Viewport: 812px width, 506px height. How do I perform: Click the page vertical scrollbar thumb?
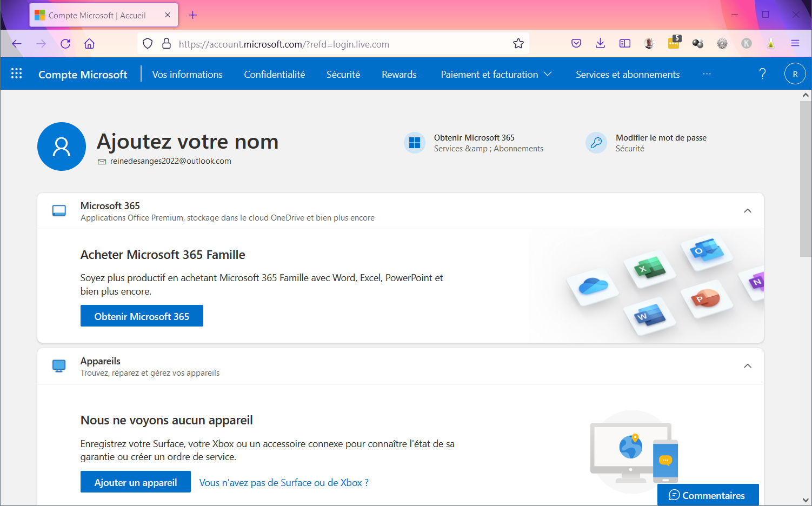tap(806, 178)
